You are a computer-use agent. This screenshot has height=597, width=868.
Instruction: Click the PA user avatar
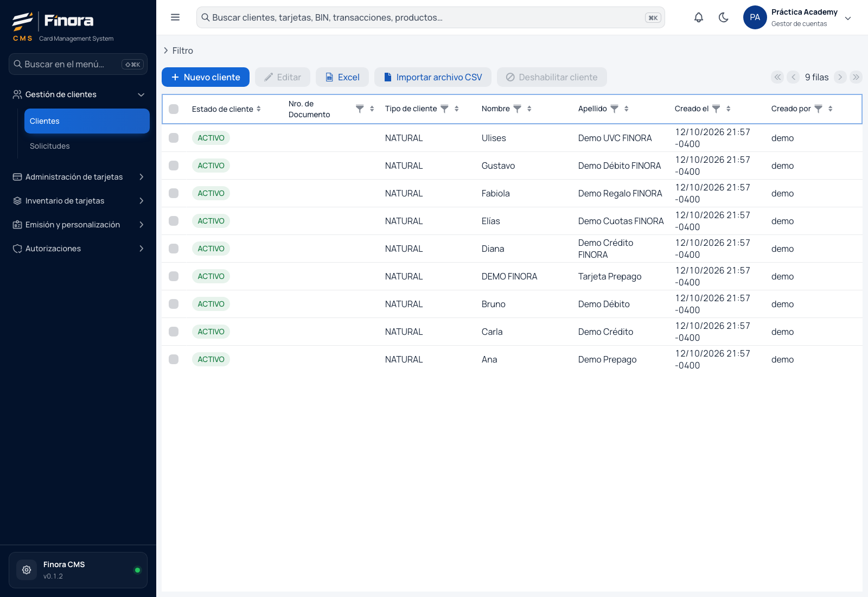coord(755,17)
